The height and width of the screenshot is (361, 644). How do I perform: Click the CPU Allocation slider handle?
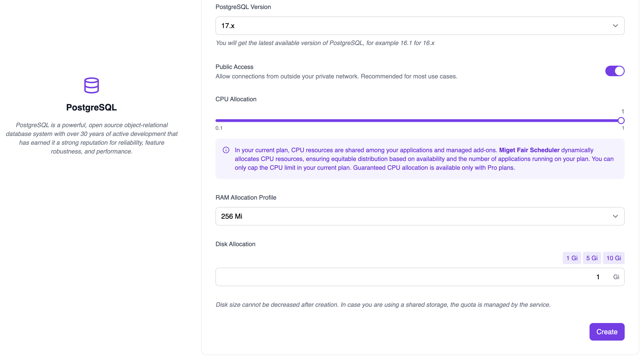[x=621, y=121]
